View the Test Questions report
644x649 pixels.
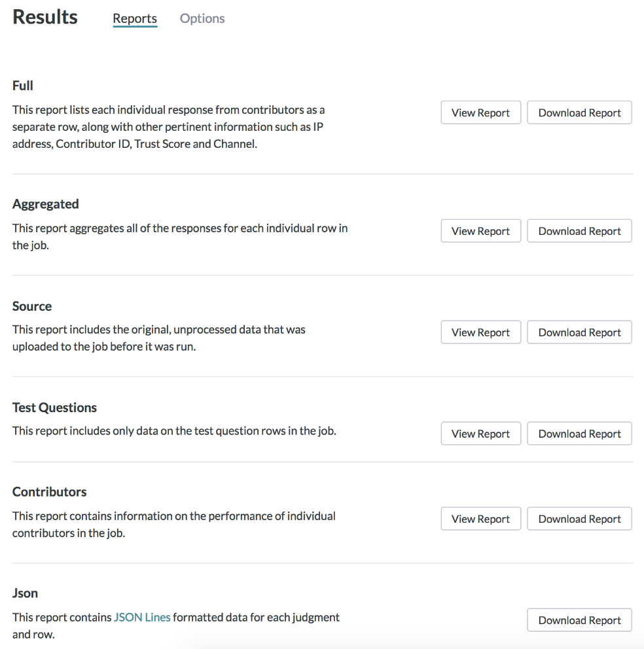(x=480, y=434)
